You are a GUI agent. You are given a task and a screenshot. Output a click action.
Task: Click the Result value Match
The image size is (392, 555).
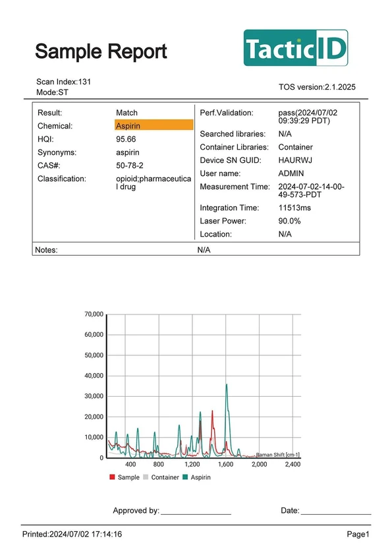[x=126, y=113]
